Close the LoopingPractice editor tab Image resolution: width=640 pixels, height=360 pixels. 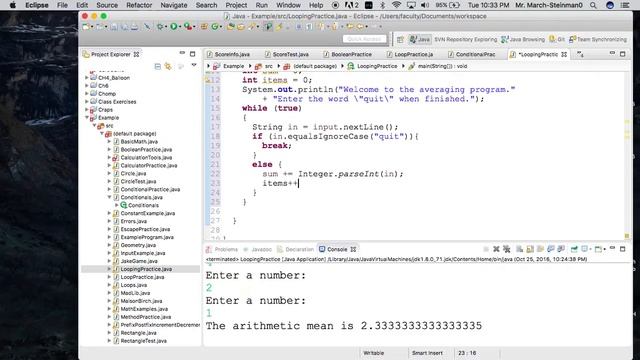coord(564,54)
